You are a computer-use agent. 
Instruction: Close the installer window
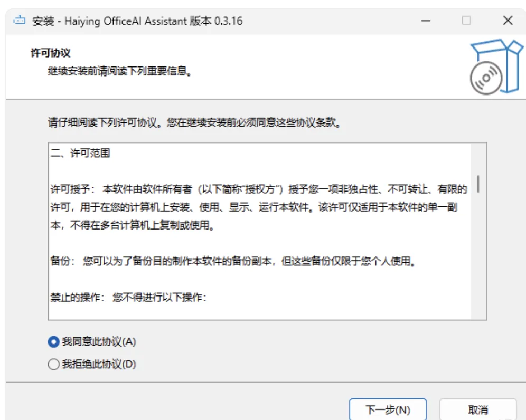pos(508,21)
